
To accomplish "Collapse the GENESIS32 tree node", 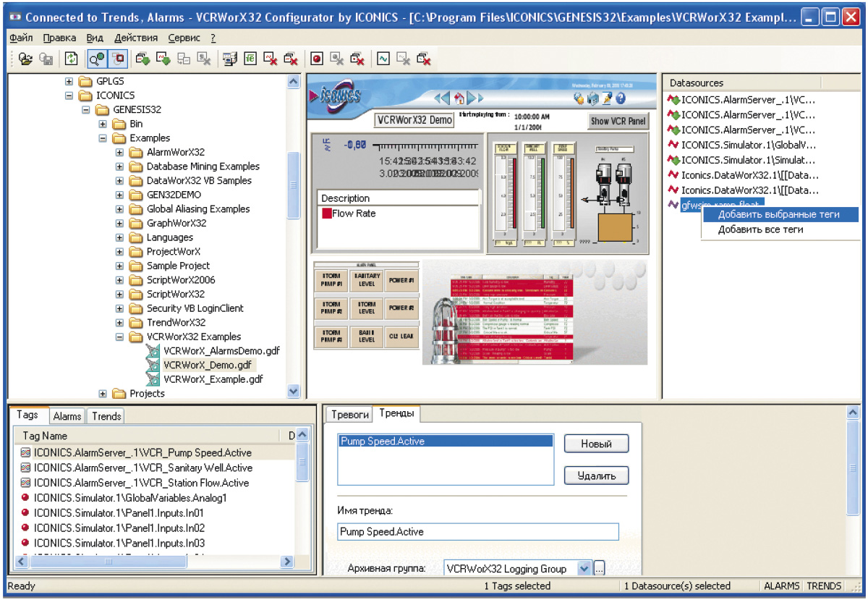I will click(x=86, y=110).
